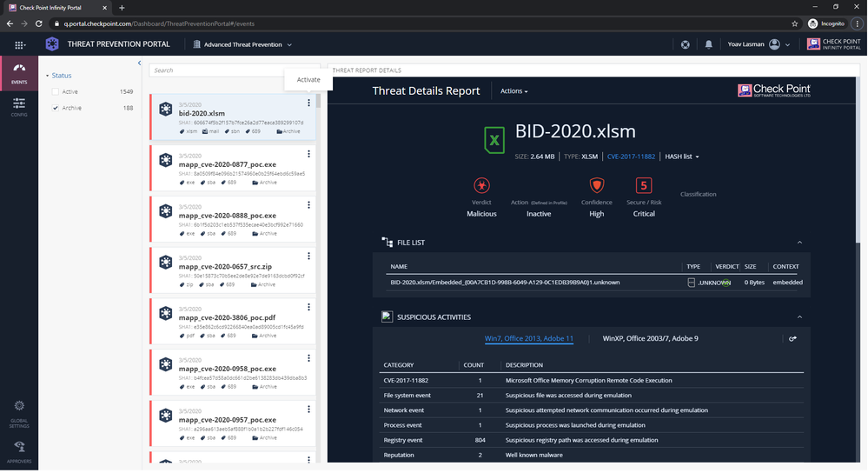Open the notifications bell

coord(709,45)
